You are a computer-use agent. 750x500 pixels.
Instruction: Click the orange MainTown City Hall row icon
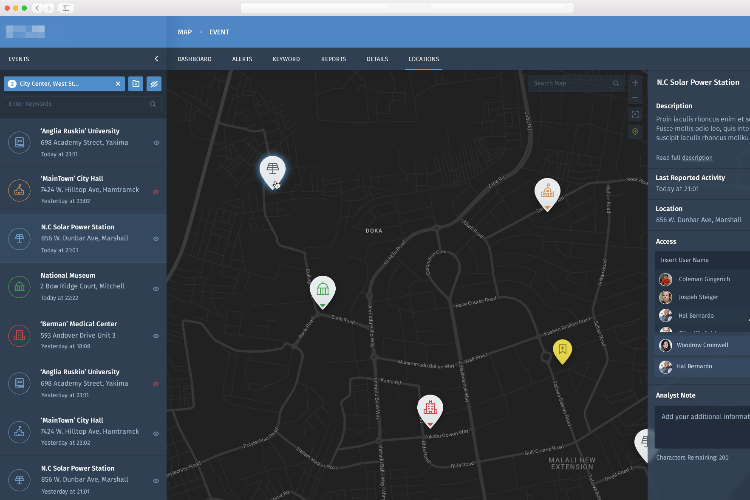click(20, 190)
